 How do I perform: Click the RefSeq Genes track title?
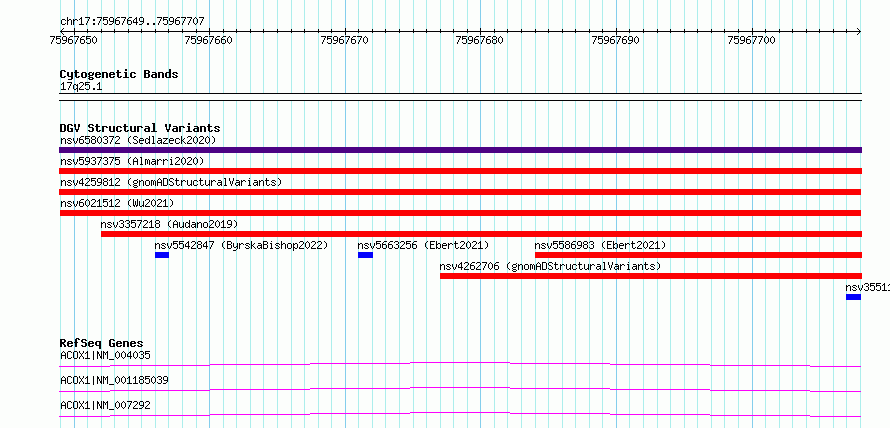[102, 343]
